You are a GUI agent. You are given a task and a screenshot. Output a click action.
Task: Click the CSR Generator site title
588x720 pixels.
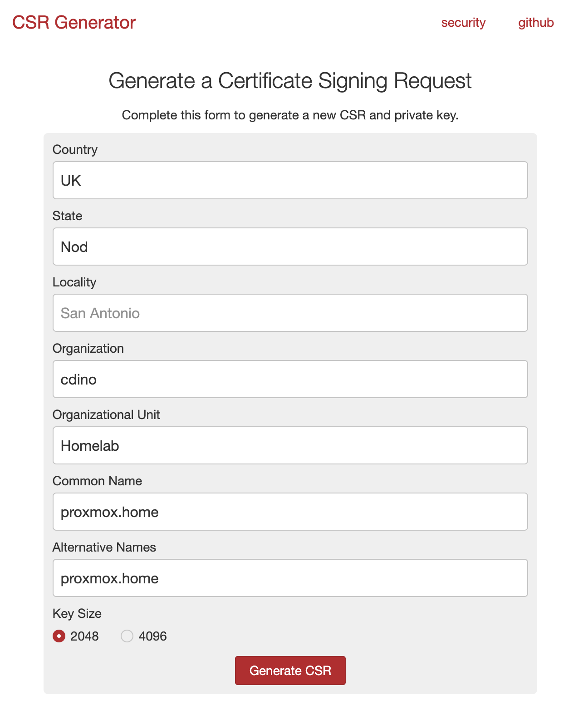point(74,23)
